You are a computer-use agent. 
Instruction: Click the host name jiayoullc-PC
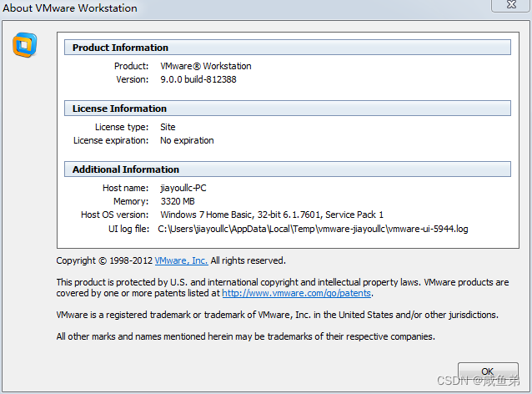(x=183, y=188)
